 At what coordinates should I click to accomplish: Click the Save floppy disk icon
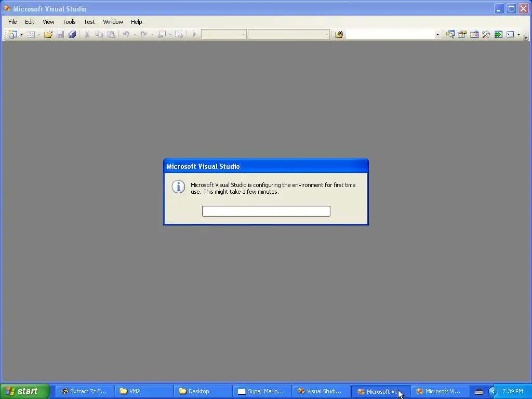click(x=60, y=34)
